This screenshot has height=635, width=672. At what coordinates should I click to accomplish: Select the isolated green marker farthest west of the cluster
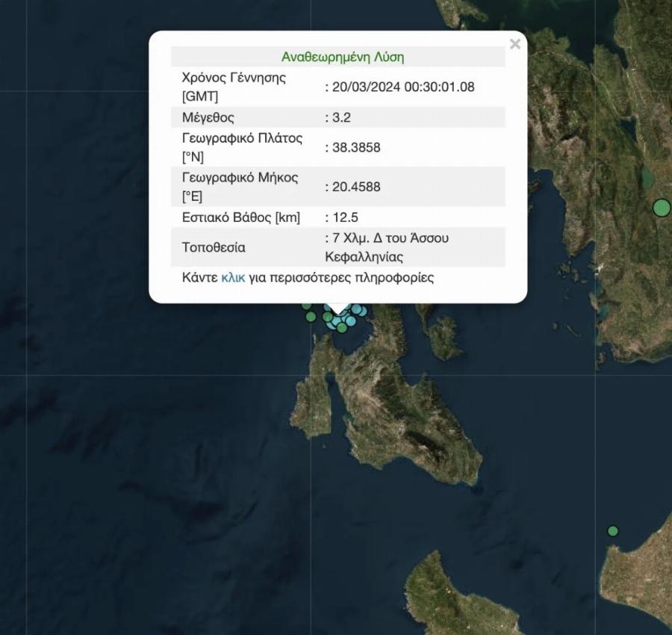[x=311, y=317]
